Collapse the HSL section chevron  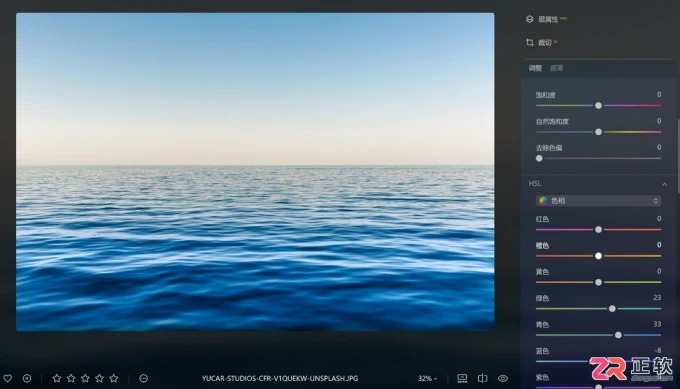664,184
